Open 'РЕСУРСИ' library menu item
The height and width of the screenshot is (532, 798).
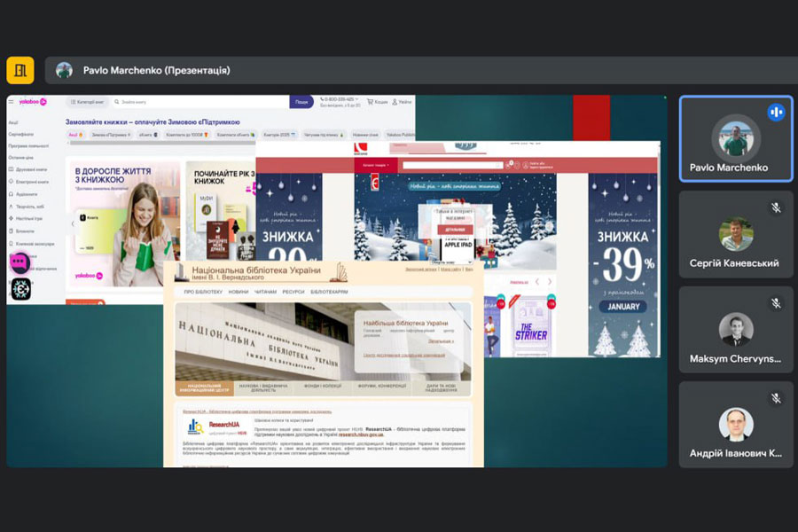coord(293,292)
